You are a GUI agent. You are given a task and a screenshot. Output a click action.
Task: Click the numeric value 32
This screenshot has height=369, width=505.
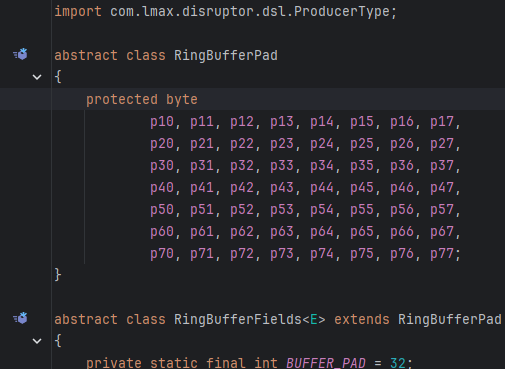tap(398, 363)
